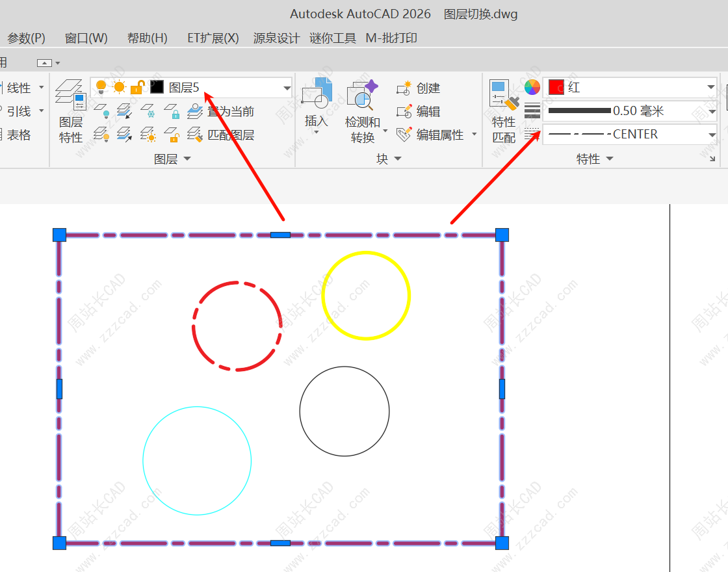Click the M-批打印 menu item
This screenshot has width=728, height=572.
[391, 38]
